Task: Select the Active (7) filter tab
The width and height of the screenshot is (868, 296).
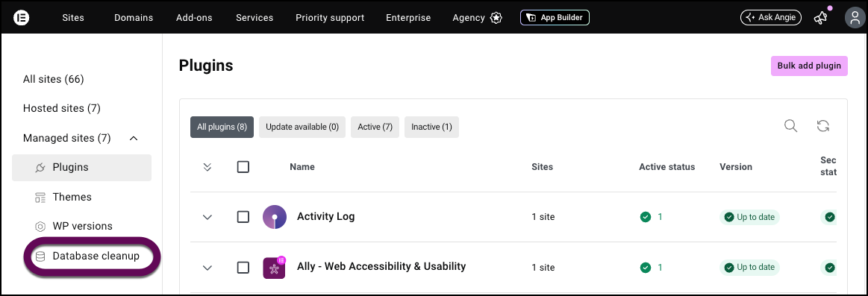Action: coord(375,127)
